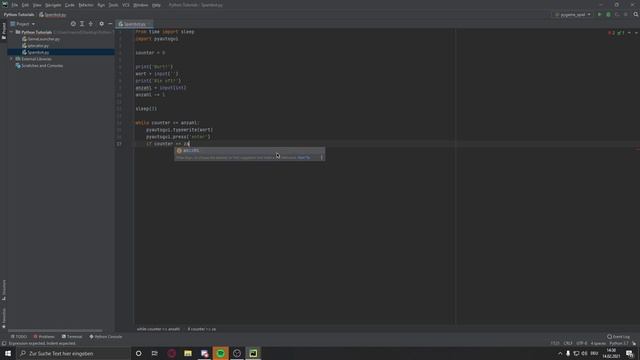Toggle the Project side tool window tab
This screenshot has width=640, height=360.
[4, 31]
